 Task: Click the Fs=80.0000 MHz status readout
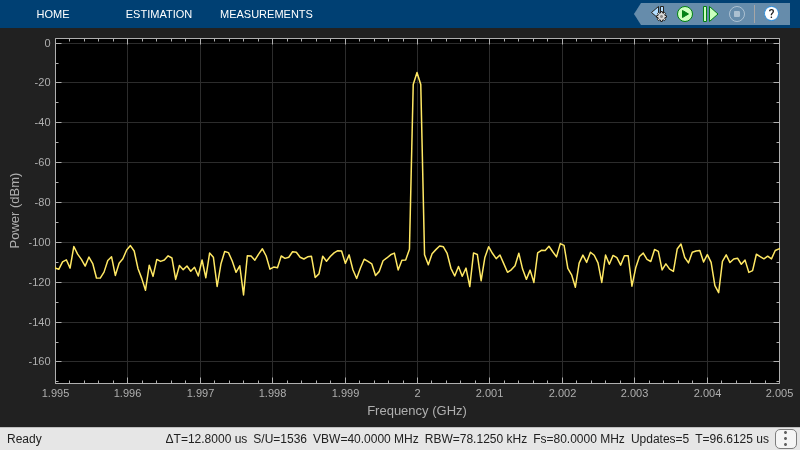[579, 439]
